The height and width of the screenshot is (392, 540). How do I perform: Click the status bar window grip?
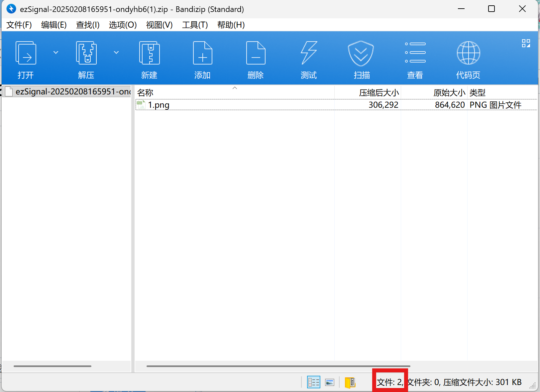pos(533,385)
